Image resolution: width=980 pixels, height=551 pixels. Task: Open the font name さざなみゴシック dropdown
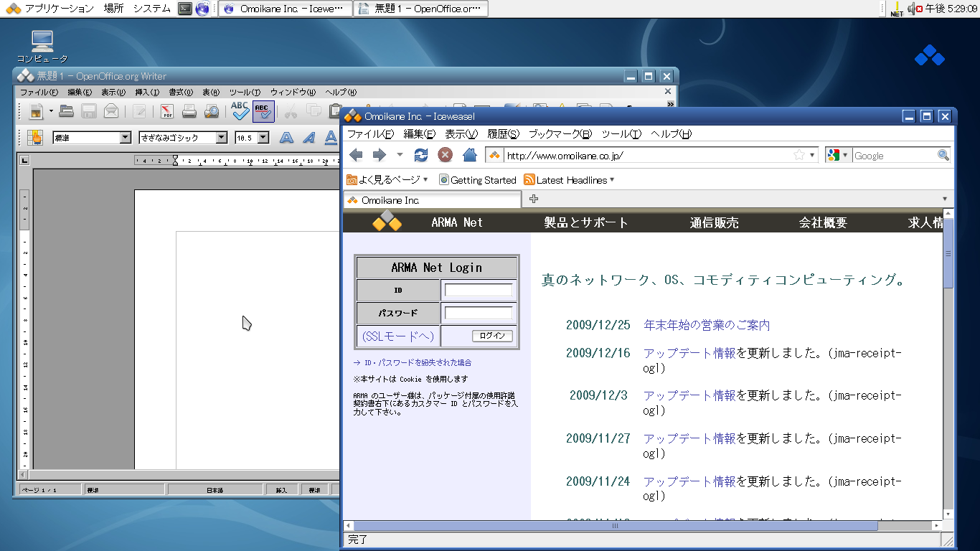[221, 138]
